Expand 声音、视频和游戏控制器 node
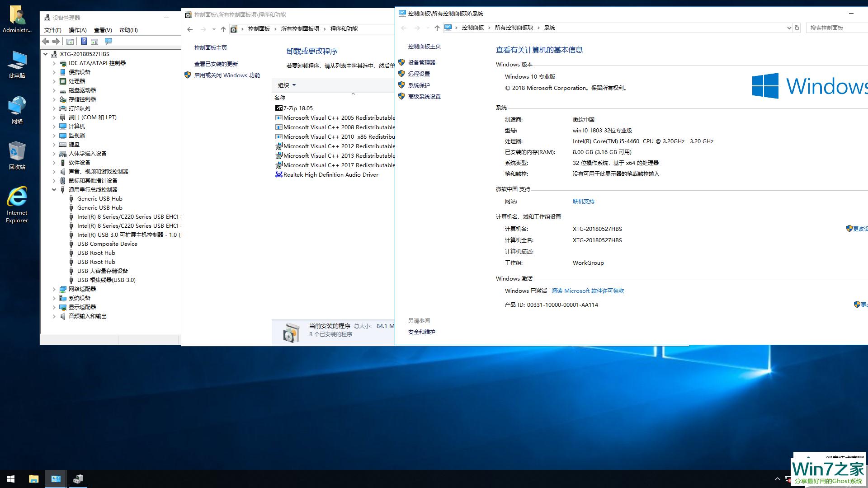 click(54, 171)
